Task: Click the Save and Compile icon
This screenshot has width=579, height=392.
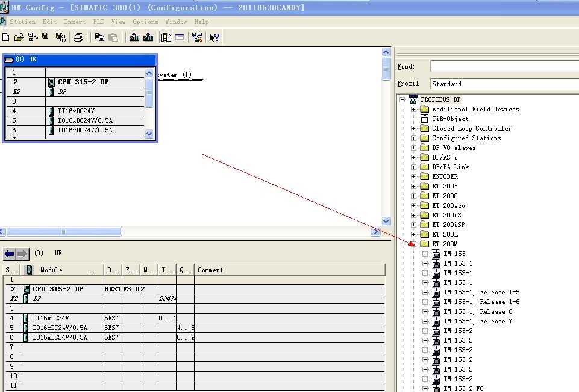Action: tap(60, 37)
